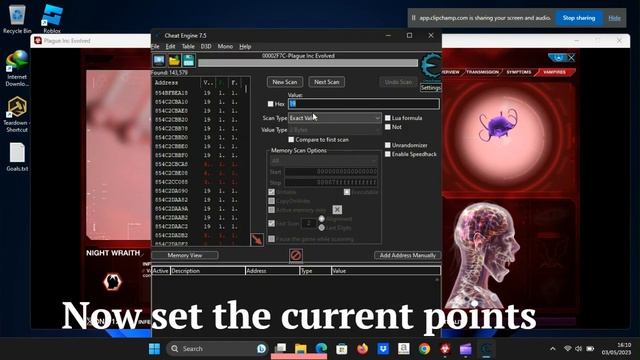Open the Edit menu

[170, 47]
